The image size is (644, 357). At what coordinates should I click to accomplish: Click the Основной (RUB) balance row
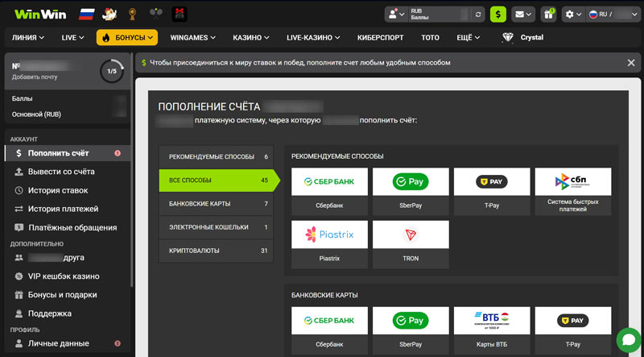68,114
